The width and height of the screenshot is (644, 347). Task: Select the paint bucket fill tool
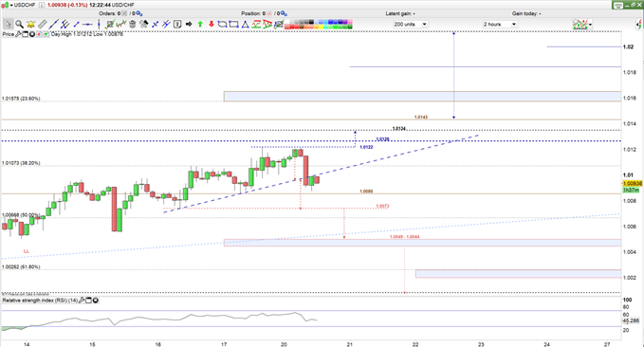(x=144, y=24)
